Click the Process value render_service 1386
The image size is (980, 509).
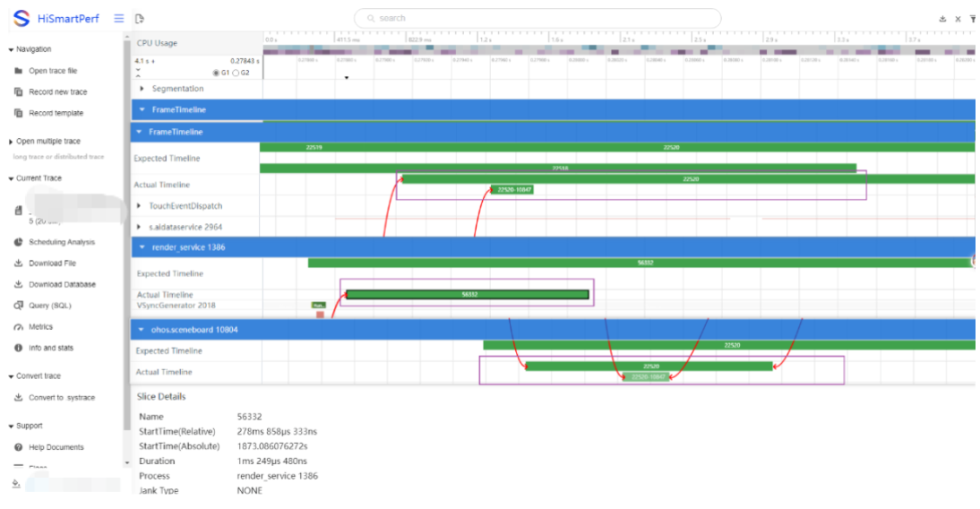tap(278, 476)
